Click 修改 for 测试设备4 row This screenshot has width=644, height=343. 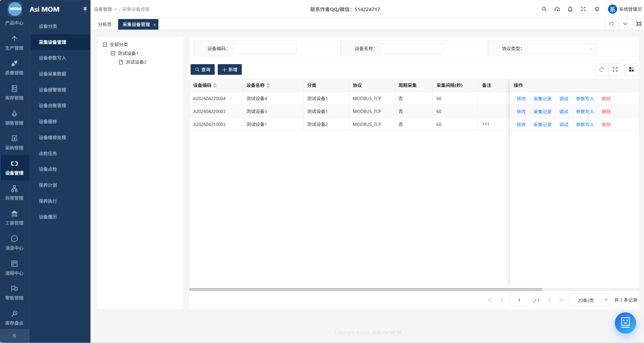(521, 99)
